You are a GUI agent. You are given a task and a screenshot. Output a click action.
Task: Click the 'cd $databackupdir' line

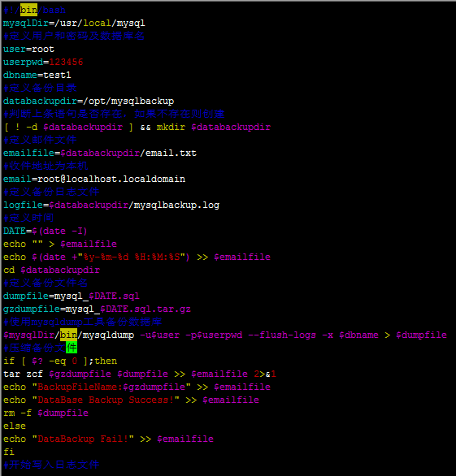click(x=51, y=270)
